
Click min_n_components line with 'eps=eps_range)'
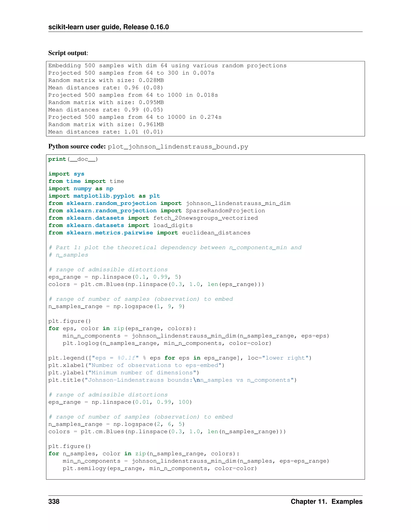tap(196, 461)
